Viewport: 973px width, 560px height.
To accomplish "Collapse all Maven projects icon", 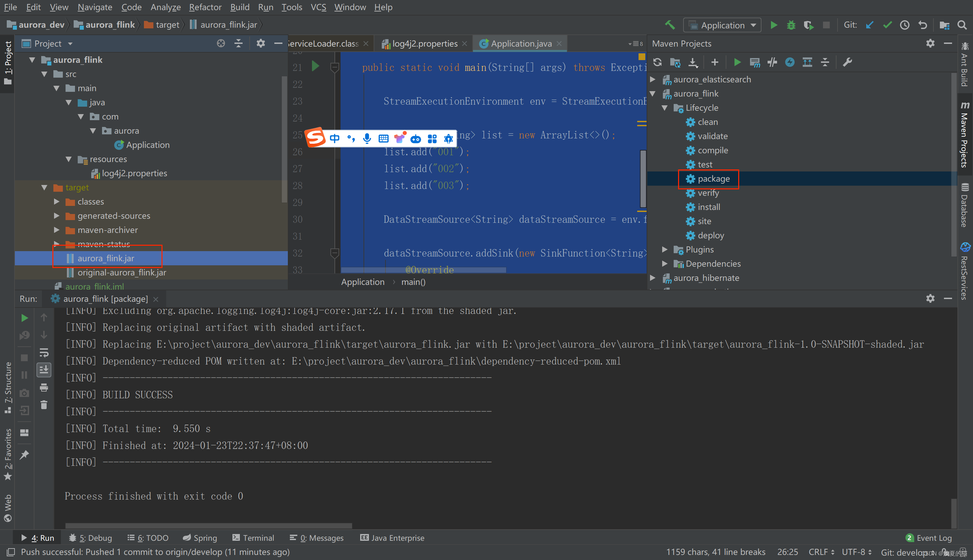I will coord(825,62).
